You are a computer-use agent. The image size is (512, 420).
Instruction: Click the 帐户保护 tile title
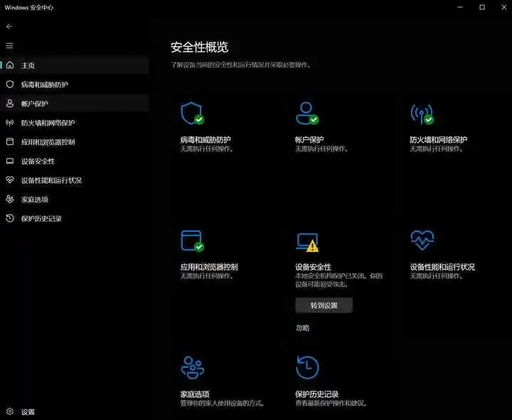(x=309, y=140)
